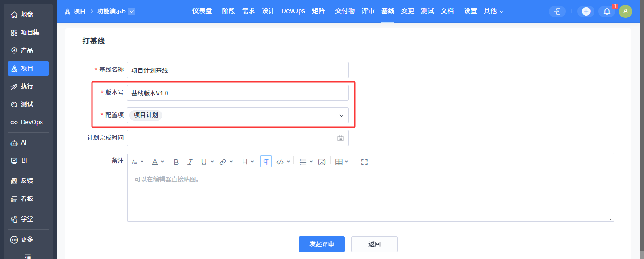Viewport: 644px width, 259px height.
Task: Toggle bold in the 备注 editor
Action: click(x=176, y=162)
